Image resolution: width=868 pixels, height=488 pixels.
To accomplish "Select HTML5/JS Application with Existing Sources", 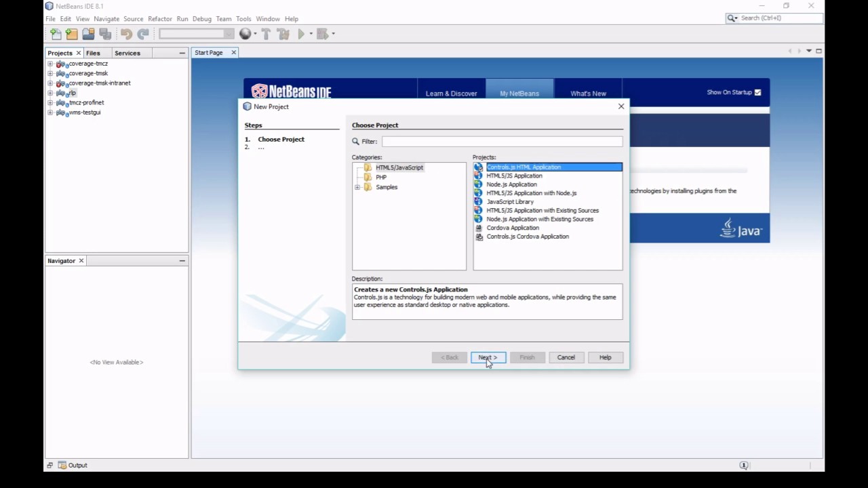I will point(542,211).
